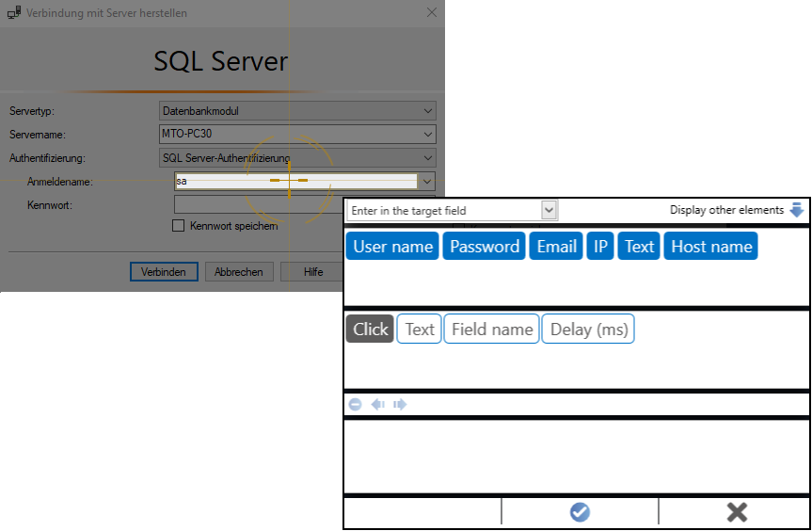812x531 pixels.
Task: Open the Authentifizierung dropdown
Action: [297, 158]
